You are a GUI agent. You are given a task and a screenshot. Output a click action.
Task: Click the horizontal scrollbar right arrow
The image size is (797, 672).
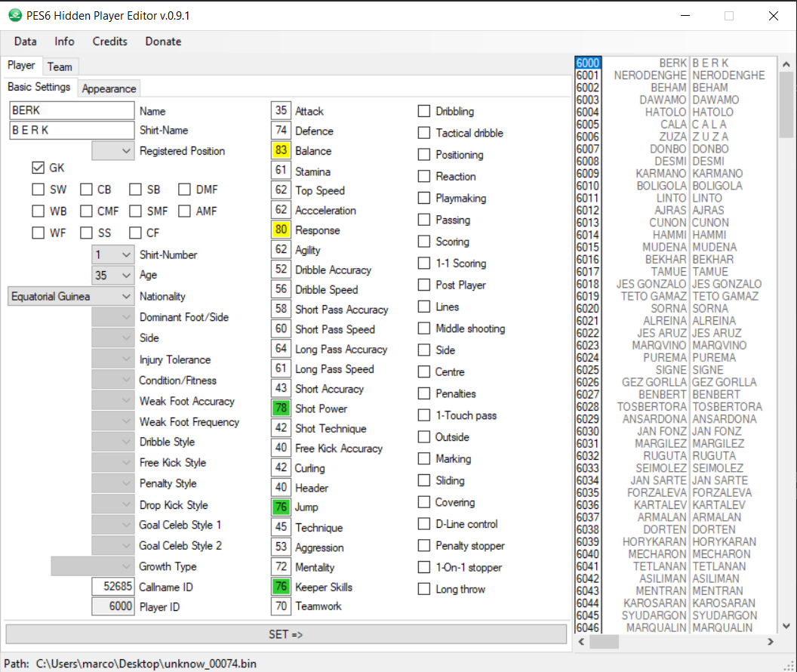[x=770, y=642]
